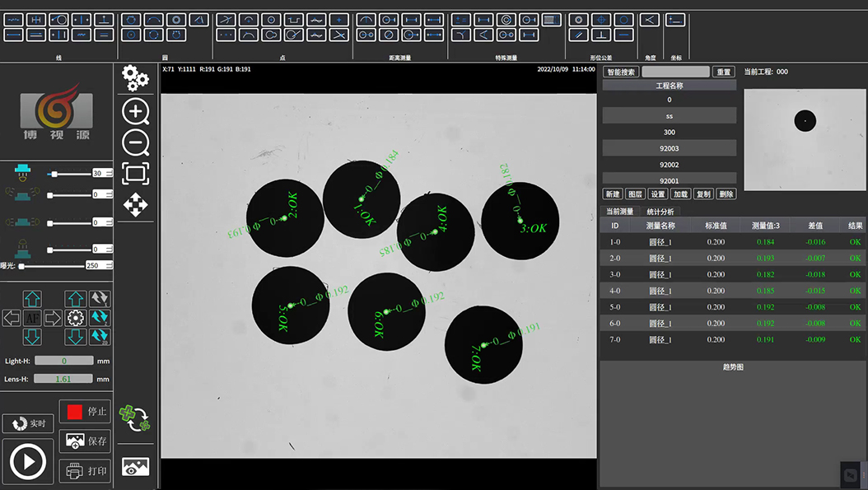
Task: Select the line intersection point tool
Action: coord(226,20)
